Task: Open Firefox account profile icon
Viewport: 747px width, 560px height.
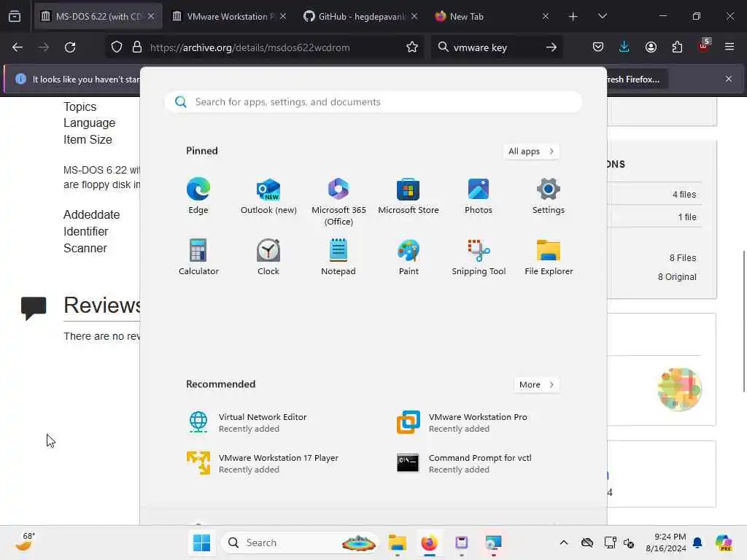Action: click(x=651, y=47)
